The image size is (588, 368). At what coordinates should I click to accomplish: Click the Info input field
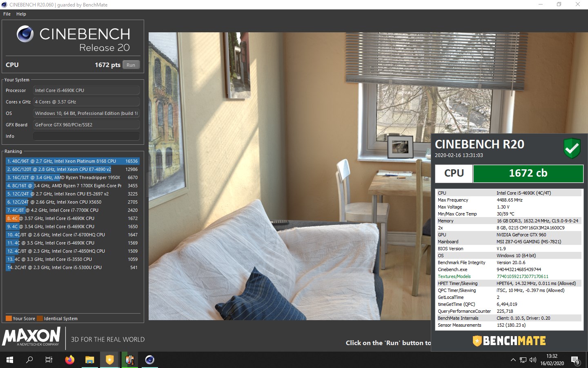86,136
